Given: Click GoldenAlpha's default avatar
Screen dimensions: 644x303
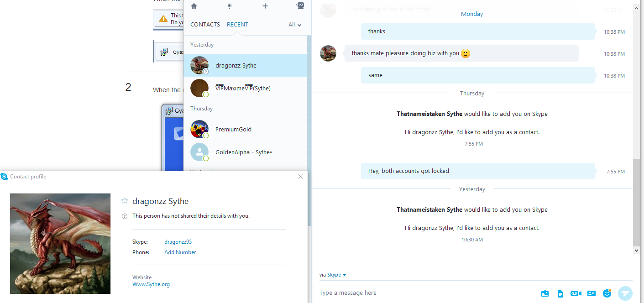Looking at the screenshot, I should click(x=199, y=152).
